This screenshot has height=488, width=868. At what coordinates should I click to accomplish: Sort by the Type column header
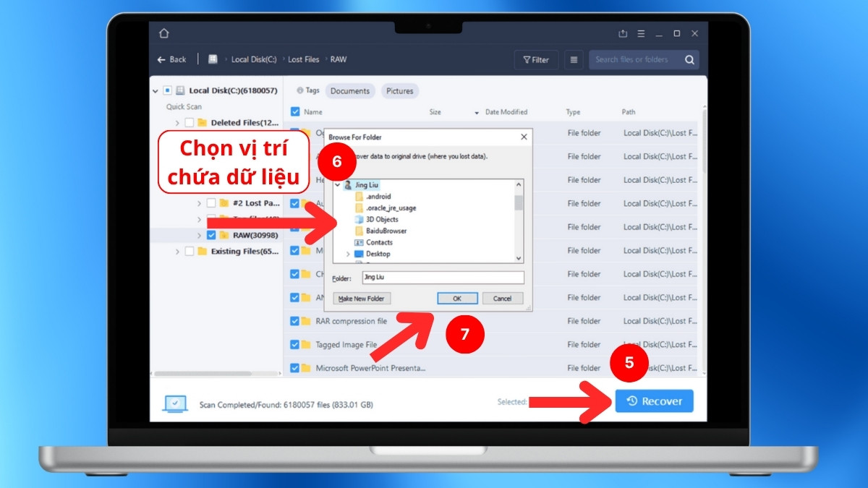click(574, 112)
